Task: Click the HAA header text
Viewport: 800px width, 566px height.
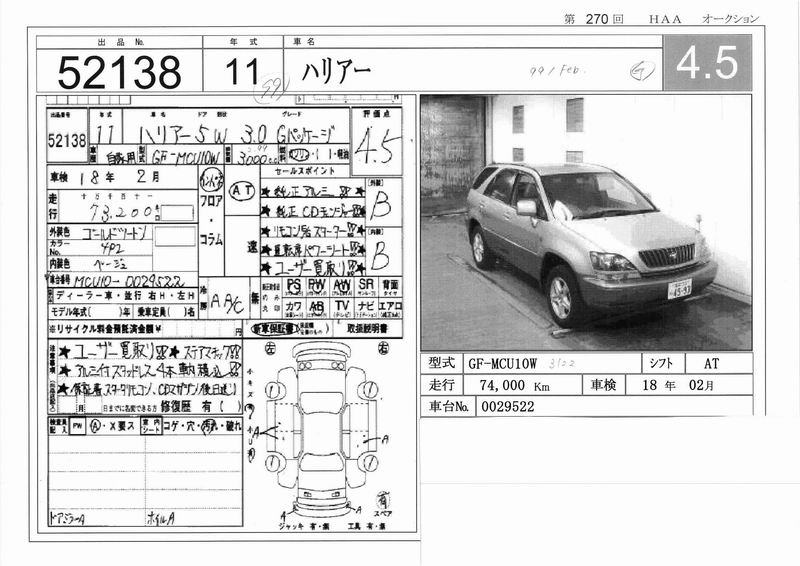Action: [665, 19]
